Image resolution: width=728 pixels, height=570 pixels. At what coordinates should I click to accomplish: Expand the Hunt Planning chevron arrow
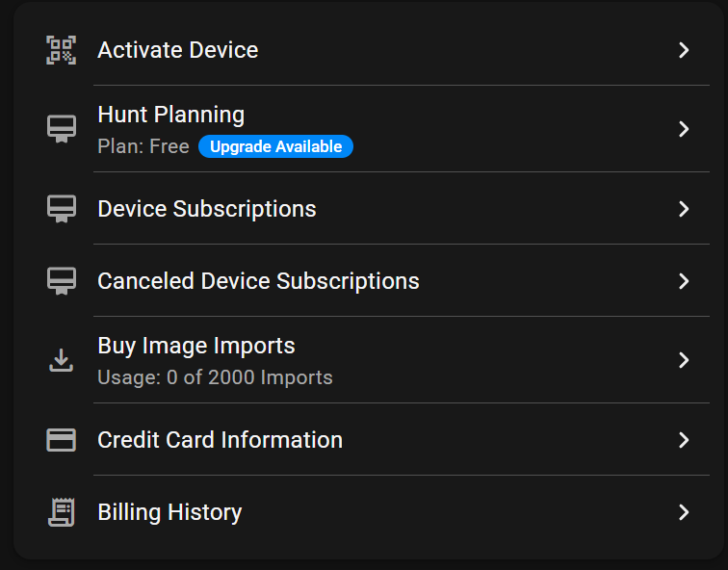click(684, 129)
